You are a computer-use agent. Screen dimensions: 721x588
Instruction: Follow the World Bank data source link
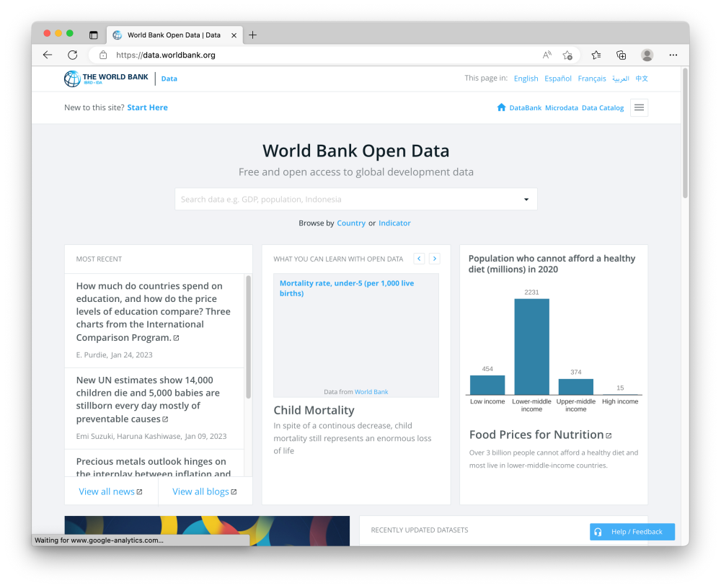(371, 392)
